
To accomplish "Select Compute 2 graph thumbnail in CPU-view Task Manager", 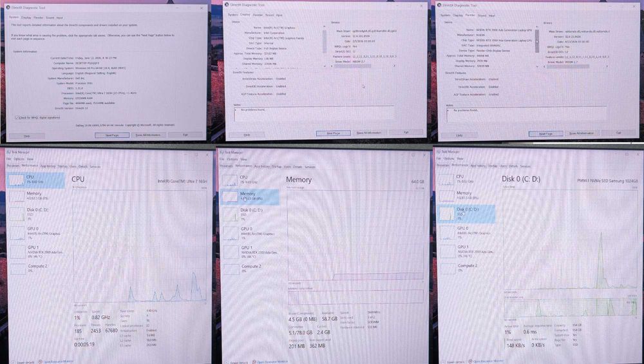I will click(x=17, y=269).
